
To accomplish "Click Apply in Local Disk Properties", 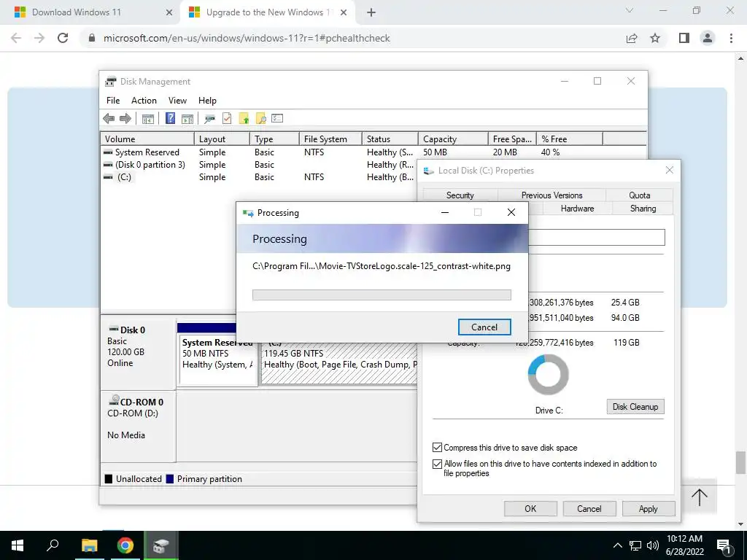I will (649, 508).
